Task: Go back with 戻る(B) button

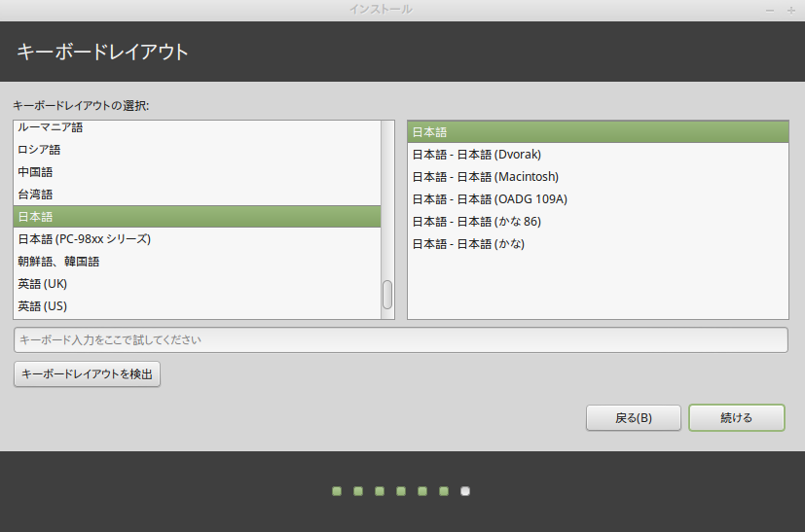Action: [x=634, y=418]
